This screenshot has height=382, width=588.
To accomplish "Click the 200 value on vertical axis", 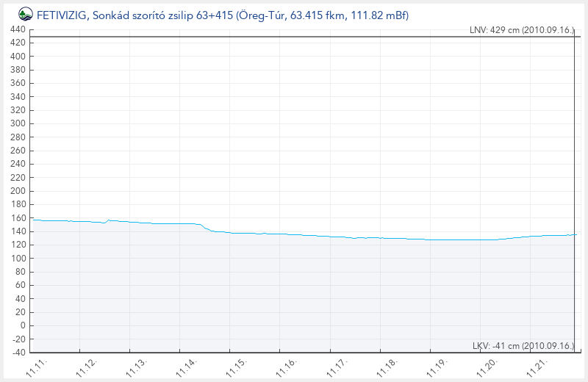I will click(18, 191).
